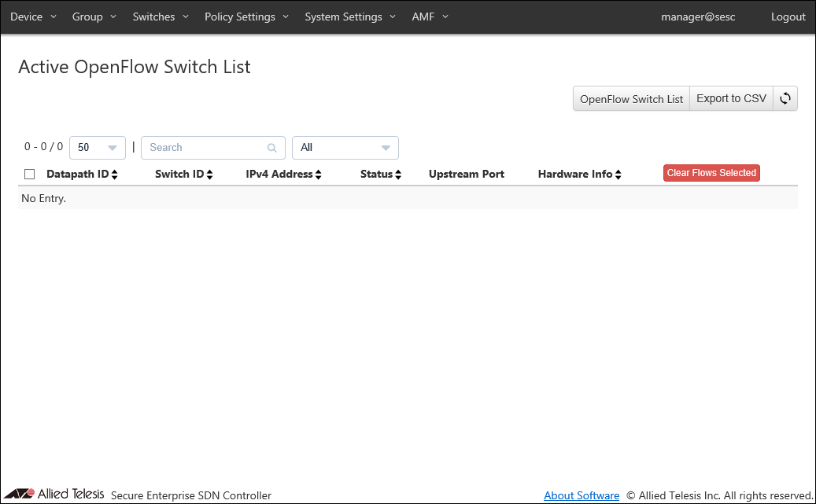Open the Device menu
The height and width of the screenshot is (504, 816).
click(33, 17)
